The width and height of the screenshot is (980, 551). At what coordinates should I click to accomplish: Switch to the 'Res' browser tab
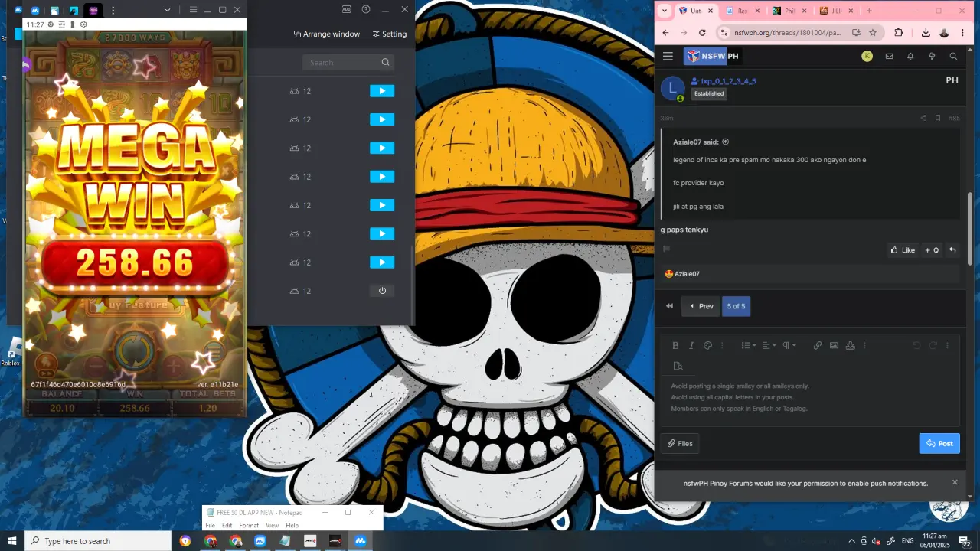pyautogui.click(x=741, y=11)
